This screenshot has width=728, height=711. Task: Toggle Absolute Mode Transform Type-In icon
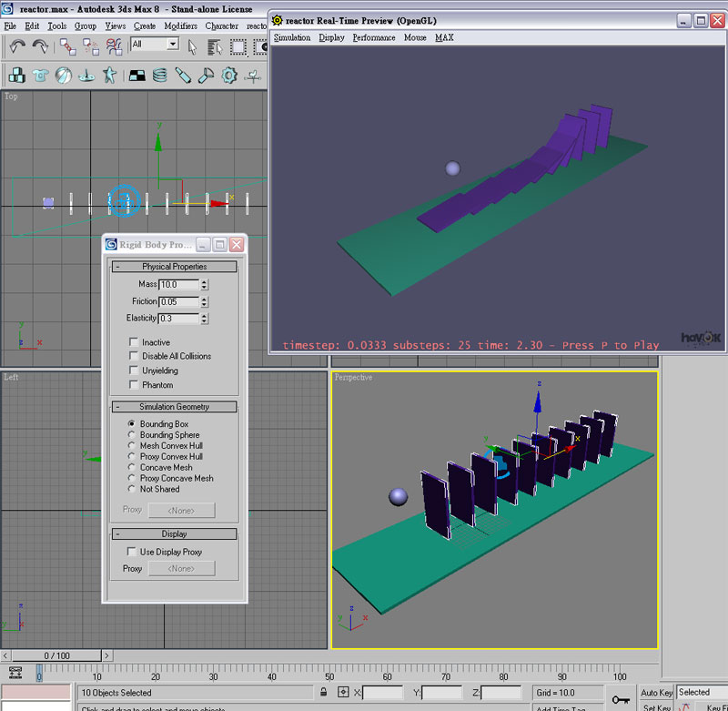pos(343,692)
